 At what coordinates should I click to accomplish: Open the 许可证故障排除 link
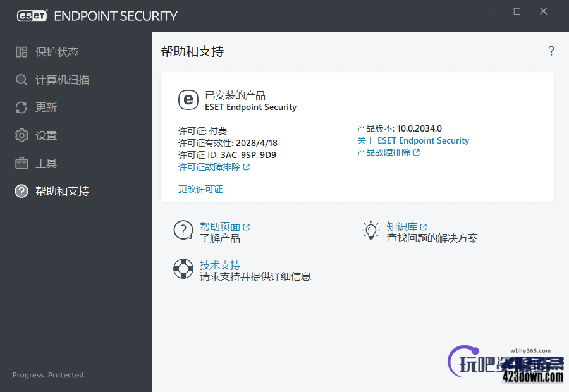pyautogui.click(x=209, y=167)
